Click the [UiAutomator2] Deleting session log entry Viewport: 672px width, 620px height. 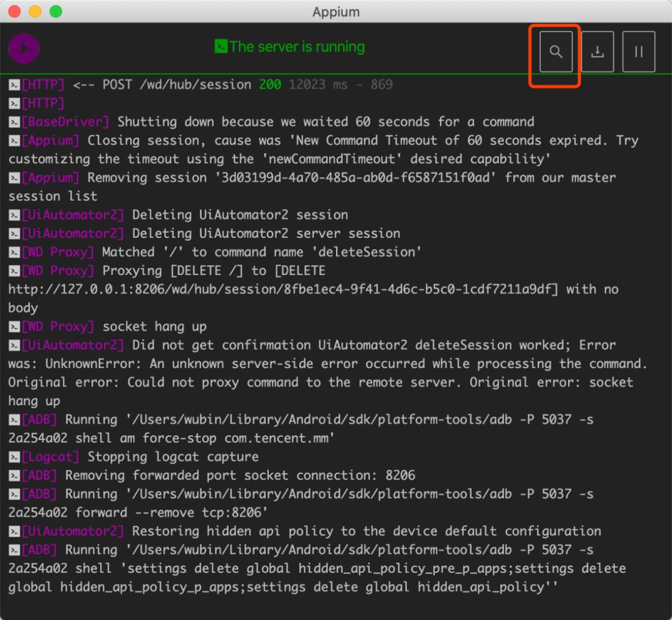187,214
